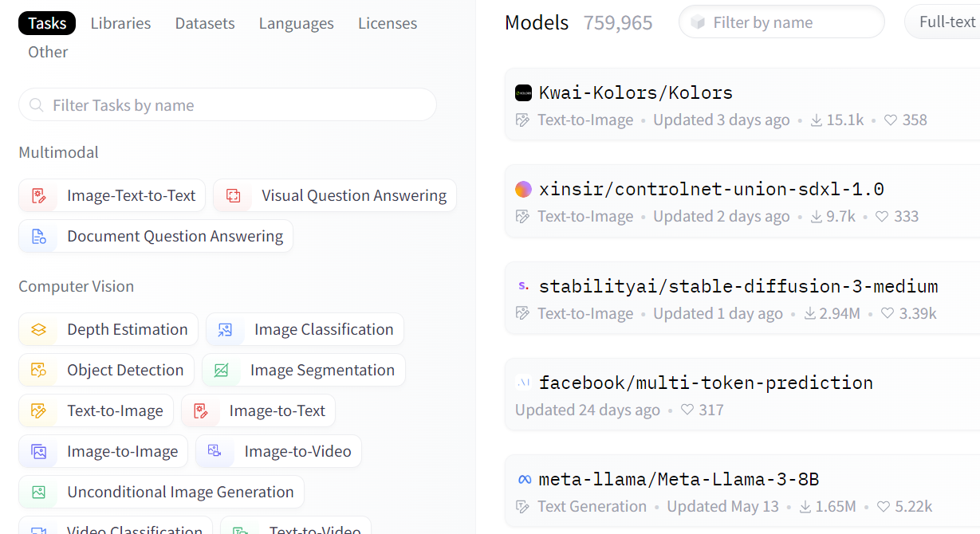The height and width of the screenshot is (534, 980).
Task: Click the download icon on Meta-Llama-3-8B card
Action: click(x=805, y=507)
